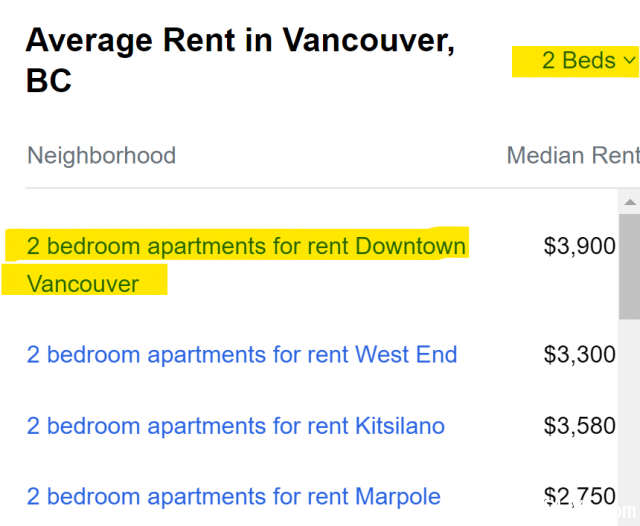Select the $3,900 median rent value

pos(579,246)
